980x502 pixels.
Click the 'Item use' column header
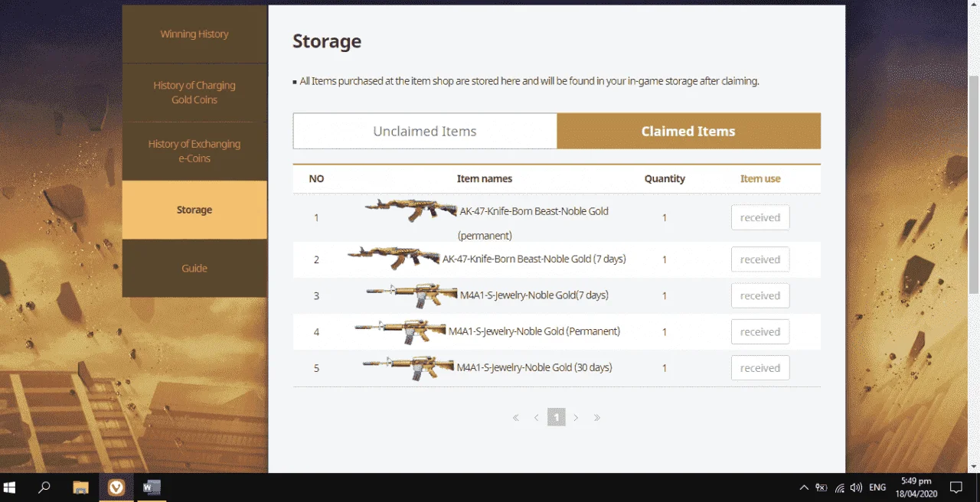click(760, 178)
